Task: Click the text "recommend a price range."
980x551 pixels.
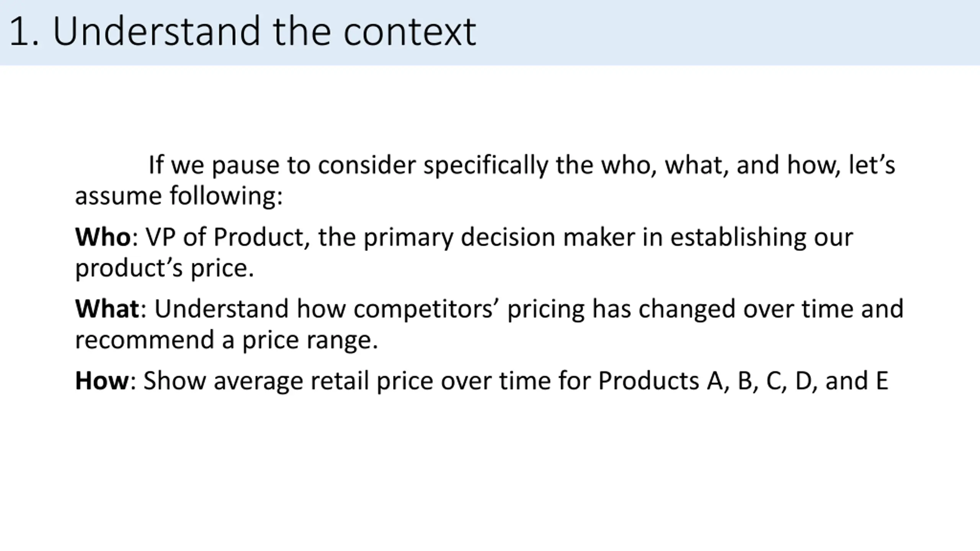Action: [x=227, y=340]
